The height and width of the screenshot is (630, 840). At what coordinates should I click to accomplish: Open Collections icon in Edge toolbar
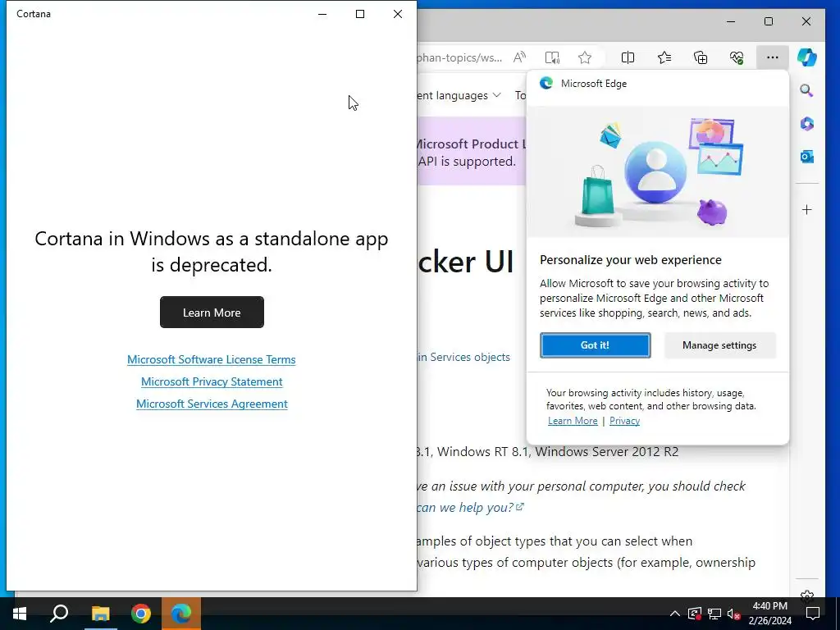pos(701,57)
